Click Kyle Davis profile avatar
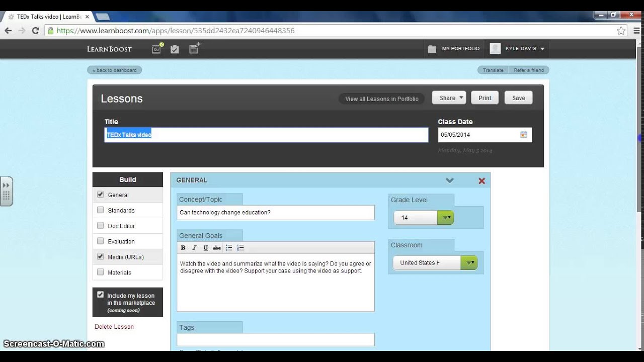 pyautogui.click(x=495, y=49)
